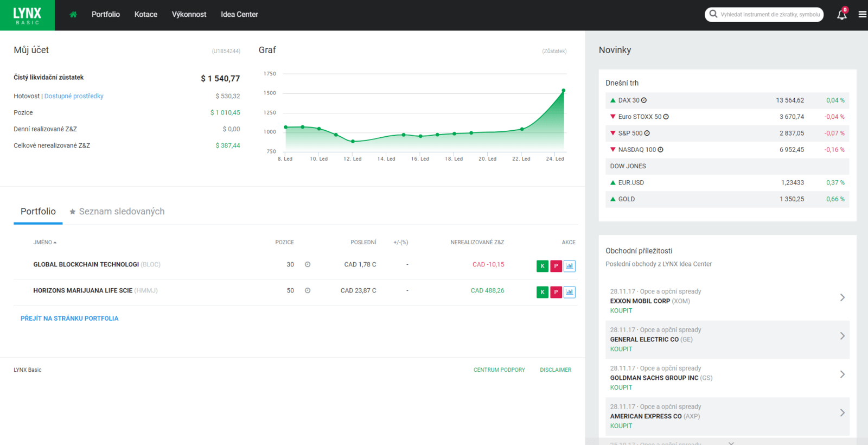The height and width of the screenshot is (445, 868).
Task: Sell Horizons Marijuana with red P button
Action: click(556, 292)
